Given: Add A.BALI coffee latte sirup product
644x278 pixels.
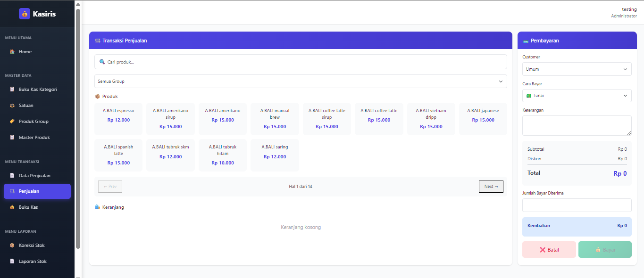Looking at the screenshot, I should click(x=327, y=119).
